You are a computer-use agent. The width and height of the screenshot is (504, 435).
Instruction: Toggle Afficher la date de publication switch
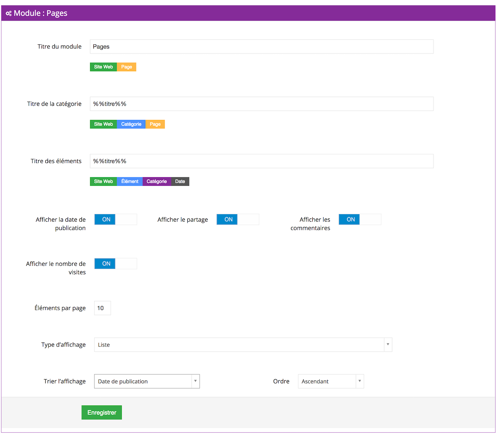pyautogui.click(x=116, y=219)
